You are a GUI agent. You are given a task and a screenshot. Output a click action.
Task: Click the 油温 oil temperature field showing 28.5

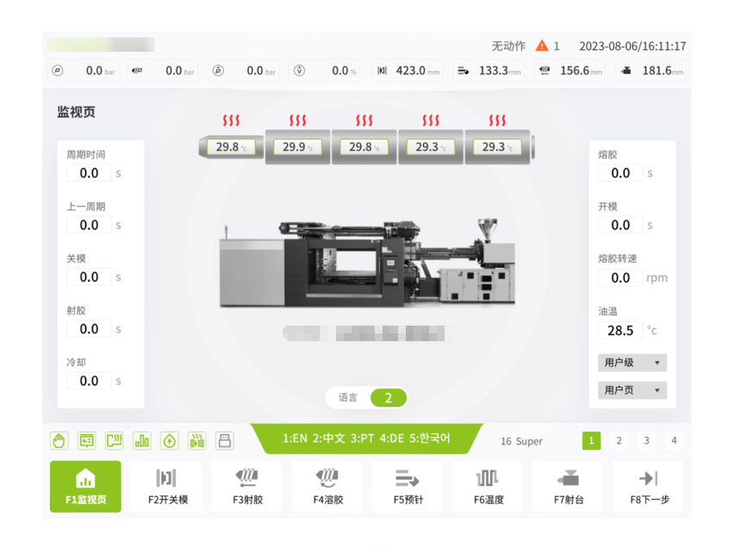(620, 331)
